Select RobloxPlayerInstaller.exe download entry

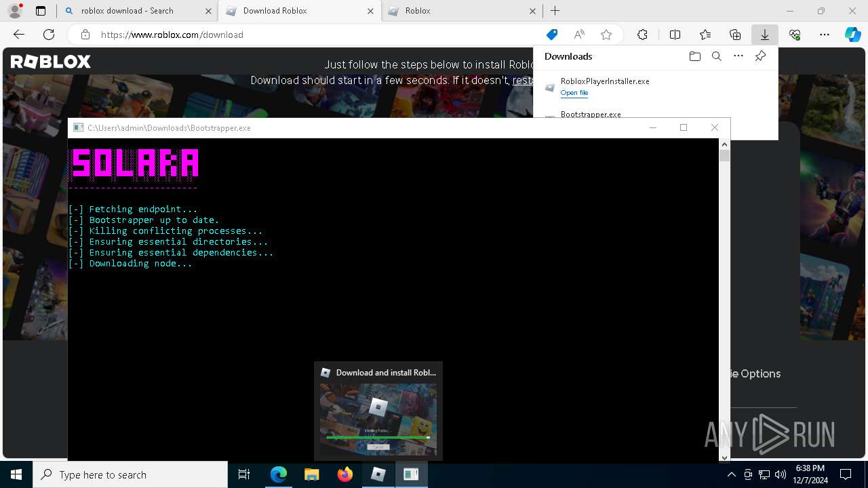(x=655, y=87)
